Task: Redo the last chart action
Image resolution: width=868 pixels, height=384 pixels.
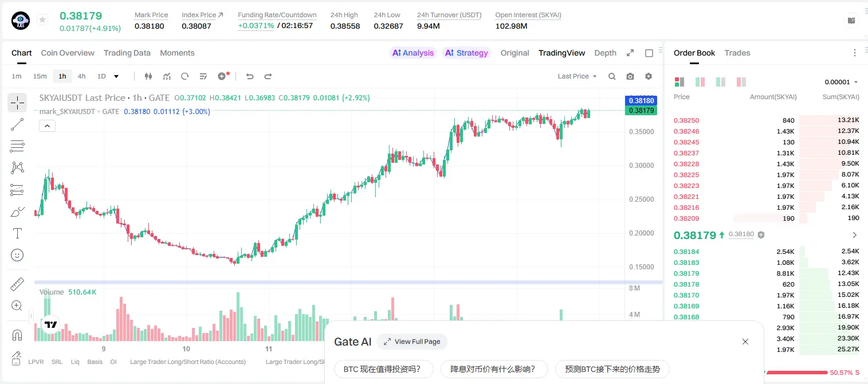Action: [268, 76]
